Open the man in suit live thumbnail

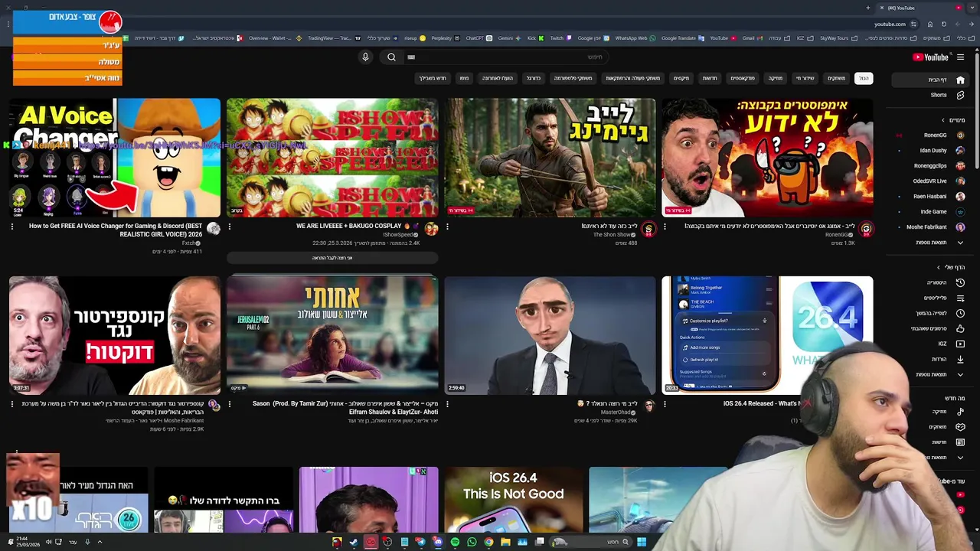coord(550,335)
